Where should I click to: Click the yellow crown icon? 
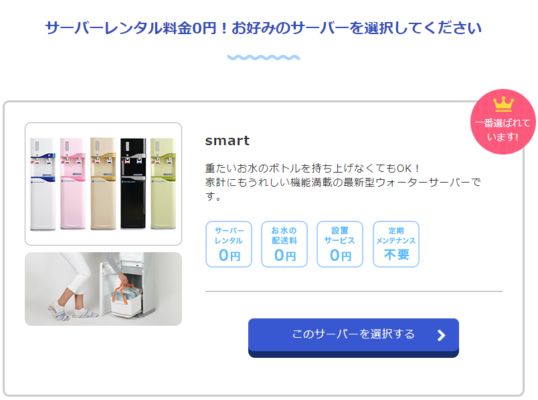[x=503, y=104]
